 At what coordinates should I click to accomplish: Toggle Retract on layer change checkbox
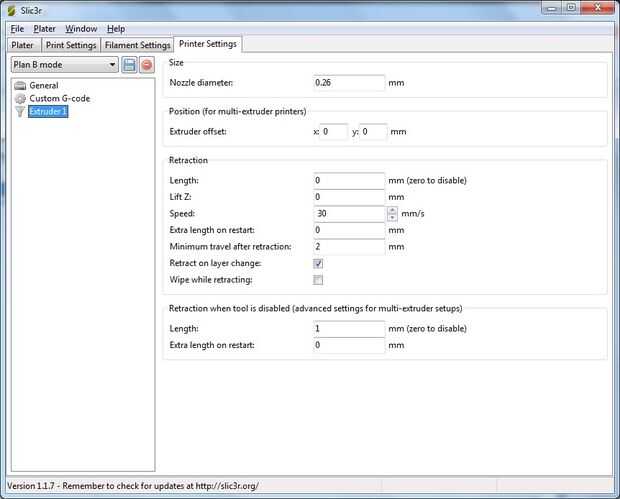[x=318, y=264]
